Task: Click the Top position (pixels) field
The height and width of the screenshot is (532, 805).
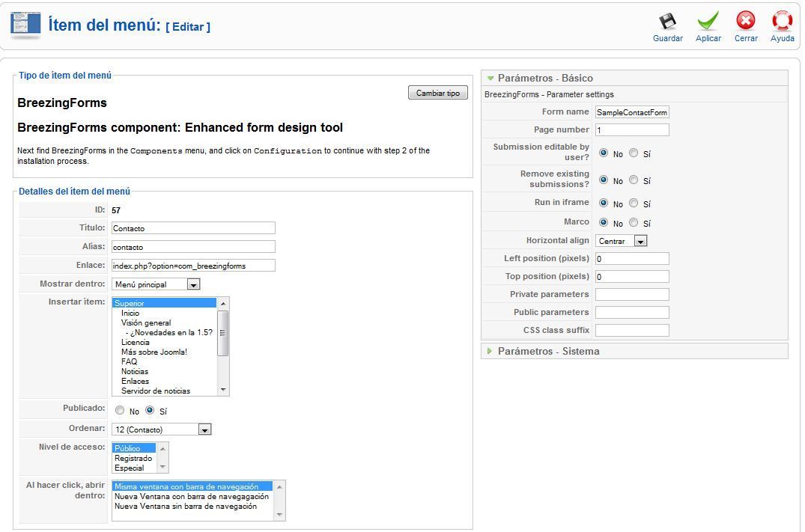Action: (x=632, y=277)
